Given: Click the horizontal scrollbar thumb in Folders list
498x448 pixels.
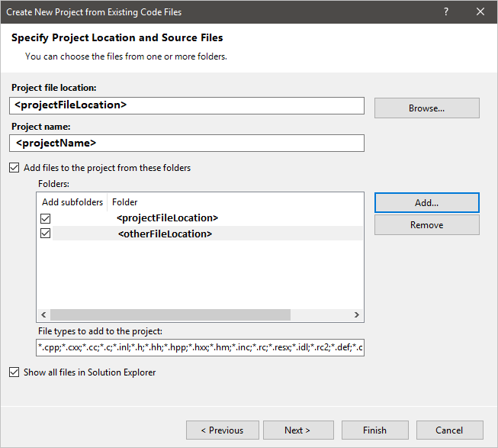Looking at the screenshot, I should [x=171, y=315].
